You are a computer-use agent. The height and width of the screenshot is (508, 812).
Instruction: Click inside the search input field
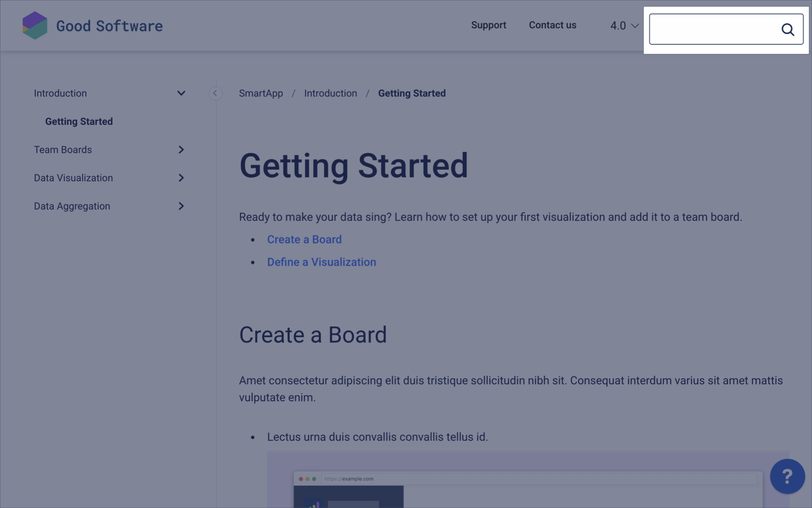click(x=714, y=29)
